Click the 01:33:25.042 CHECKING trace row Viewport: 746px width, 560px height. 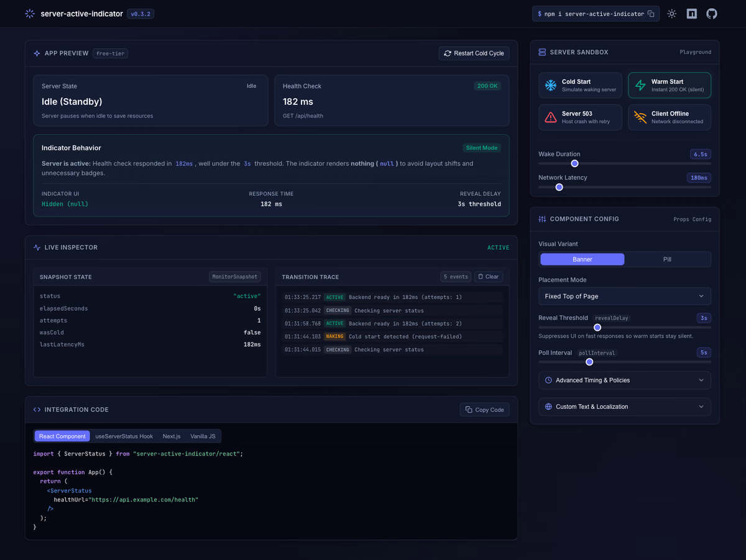click(392, 310)
